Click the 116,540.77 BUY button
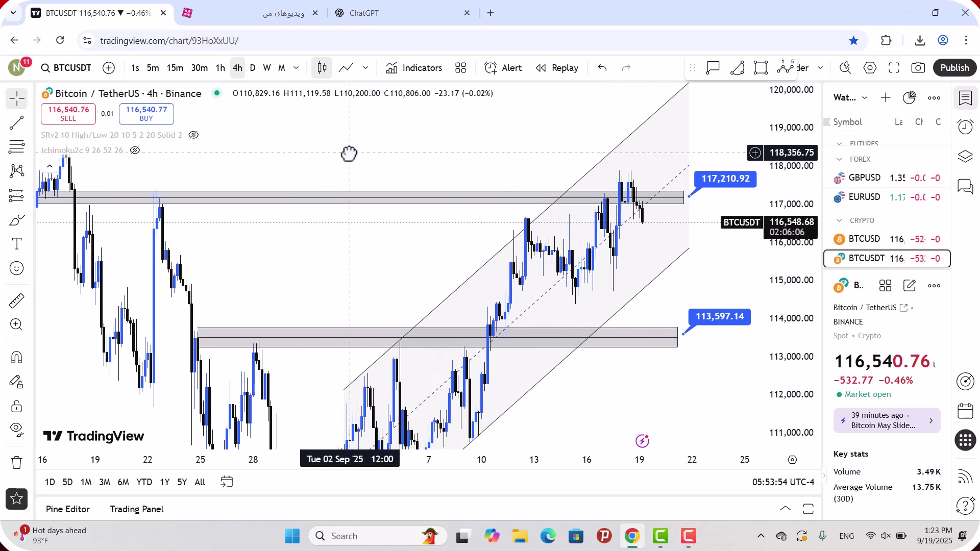This screenshot has height=551, width=980. pyautogui.click(x=146, y=114)
